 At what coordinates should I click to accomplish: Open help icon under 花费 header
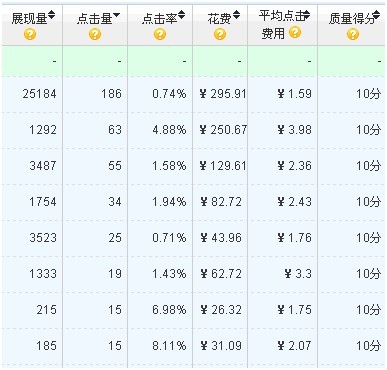click(220, 34)
